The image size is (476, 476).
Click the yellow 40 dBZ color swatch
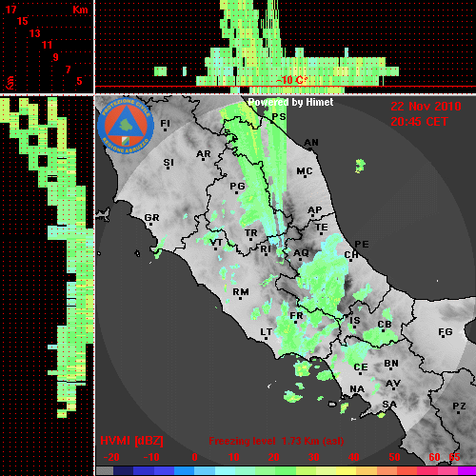click(x=347, y=470)
